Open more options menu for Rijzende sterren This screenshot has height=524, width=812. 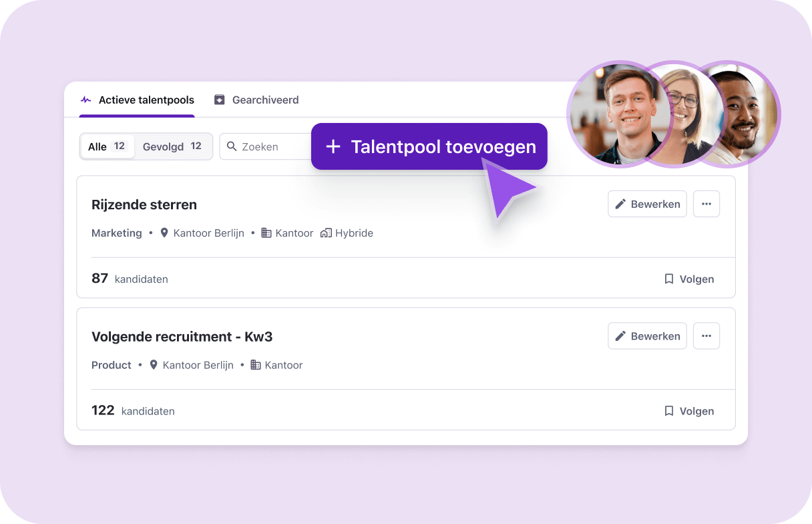pyautogui.click(x=706, y=204)
